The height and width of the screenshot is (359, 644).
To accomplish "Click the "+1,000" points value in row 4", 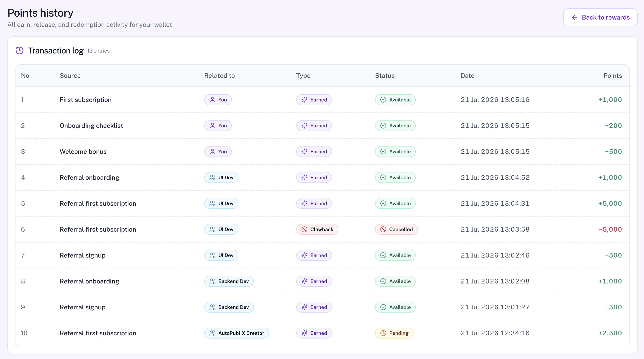I will tap(610, 178).
